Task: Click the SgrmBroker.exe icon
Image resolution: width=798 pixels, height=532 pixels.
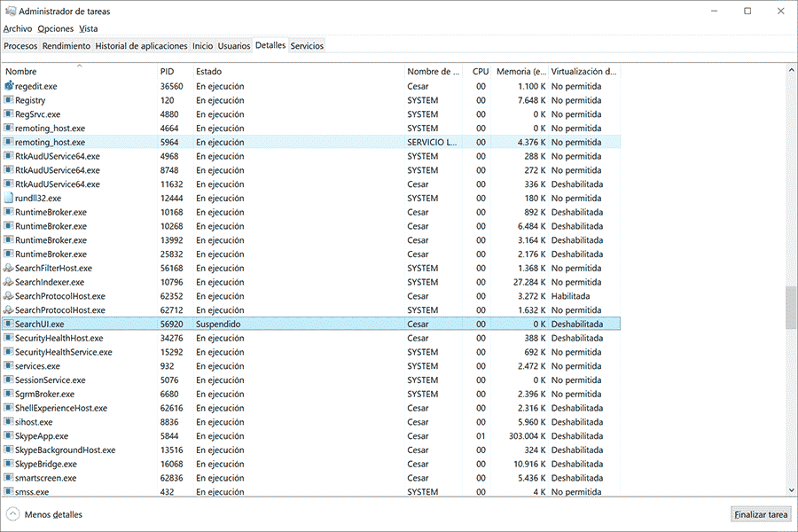Action: (9, 394)
